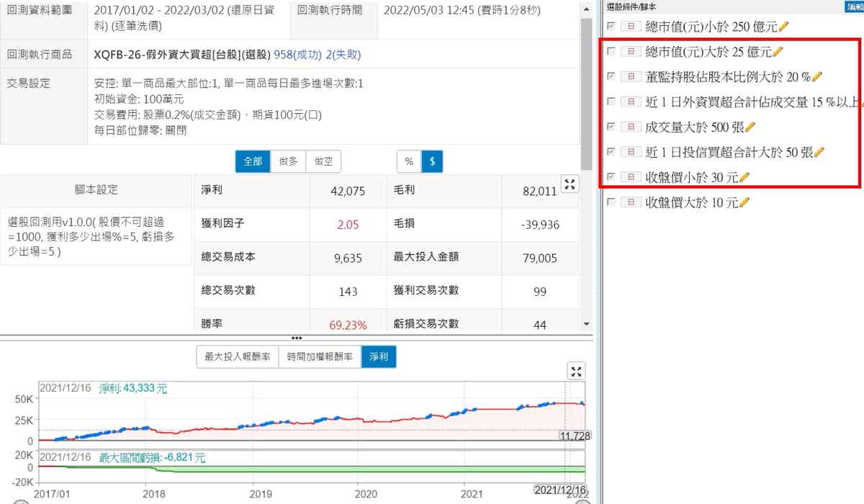Open editor for 收盤價小於 30 元 via pencil
The height and width of the screenshot is (504, 864).
coord(744,177)
